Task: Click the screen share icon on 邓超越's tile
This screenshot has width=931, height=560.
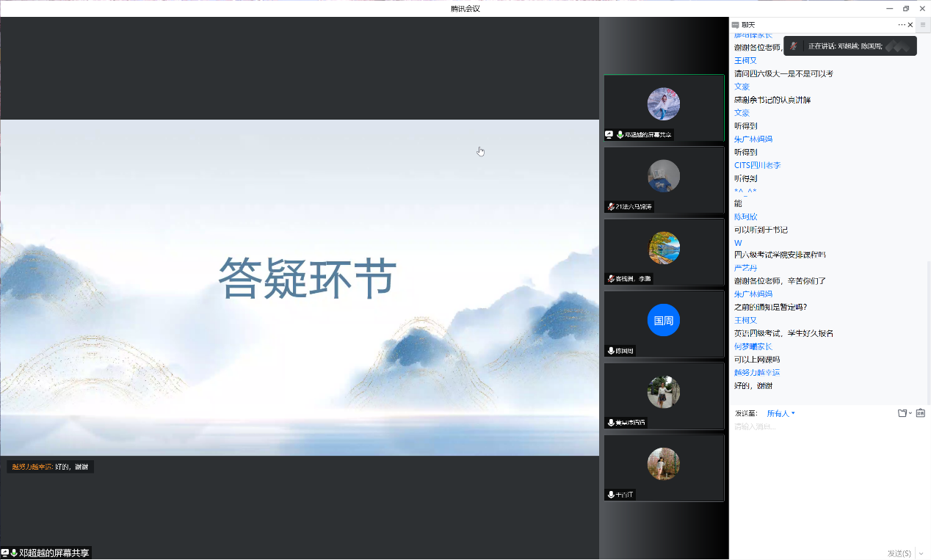Action: point(609,135)
